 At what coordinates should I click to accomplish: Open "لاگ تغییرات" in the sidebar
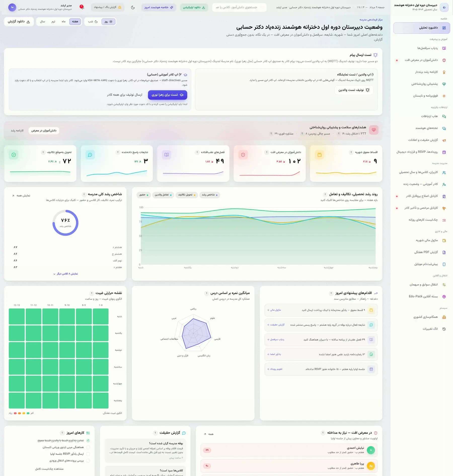coord(422,329)
